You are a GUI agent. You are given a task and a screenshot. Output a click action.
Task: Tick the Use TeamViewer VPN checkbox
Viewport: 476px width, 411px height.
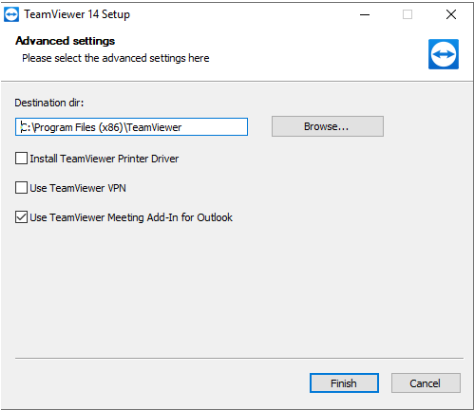21,188
